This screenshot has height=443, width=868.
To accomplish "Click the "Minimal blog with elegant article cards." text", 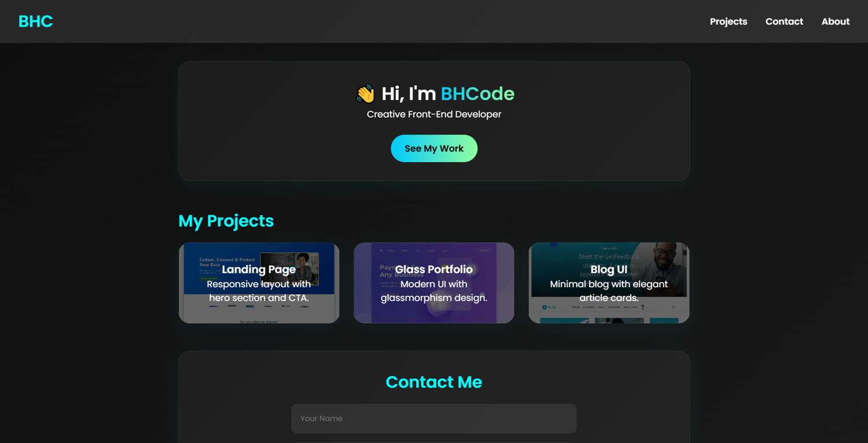I will 609,291.
